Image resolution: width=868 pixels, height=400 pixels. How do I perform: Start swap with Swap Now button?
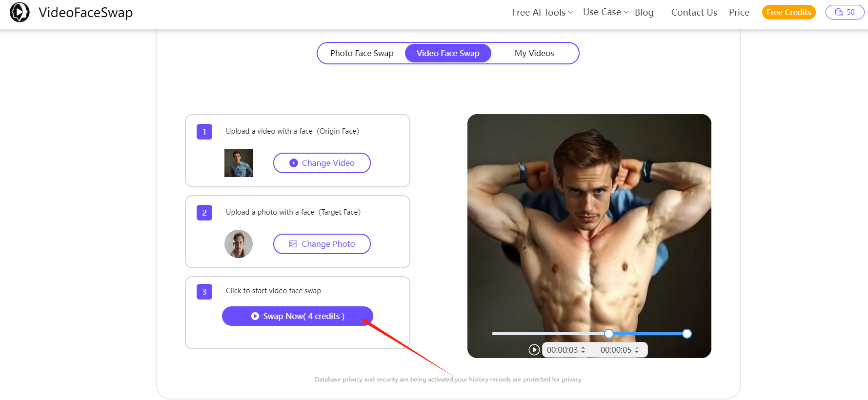coord(298,316)
